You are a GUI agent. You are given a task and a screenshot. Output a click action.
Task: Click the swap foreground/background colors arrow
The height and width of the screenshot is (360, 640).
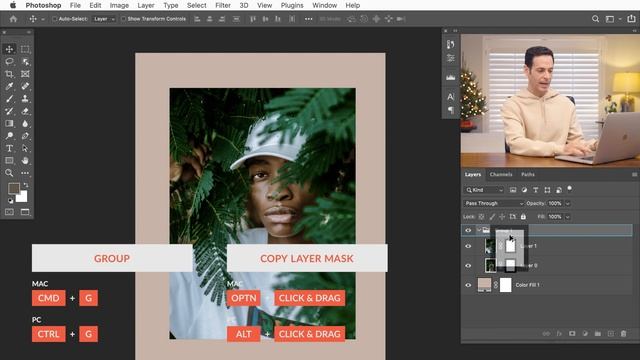click(x=26, y=185)
